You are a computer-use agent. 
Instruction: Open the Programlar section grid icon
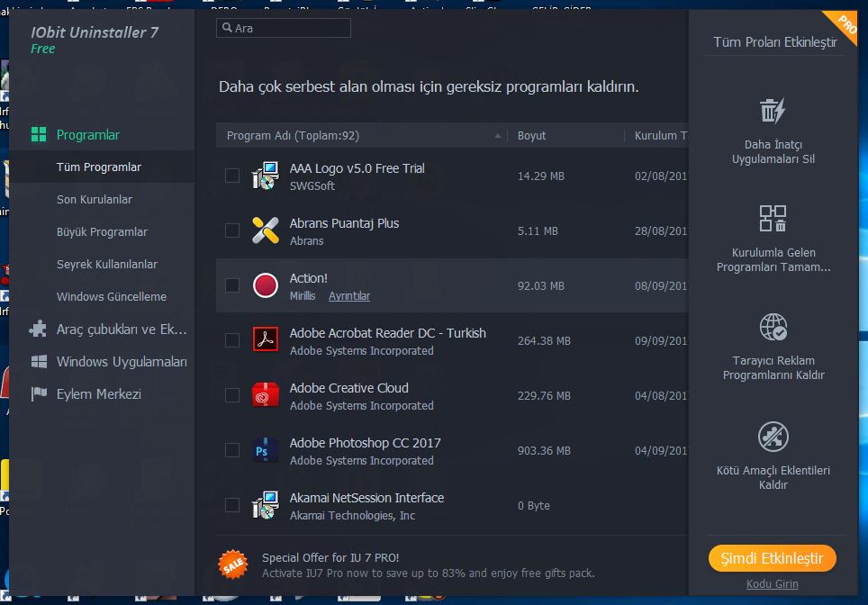(x=38, y=134)
